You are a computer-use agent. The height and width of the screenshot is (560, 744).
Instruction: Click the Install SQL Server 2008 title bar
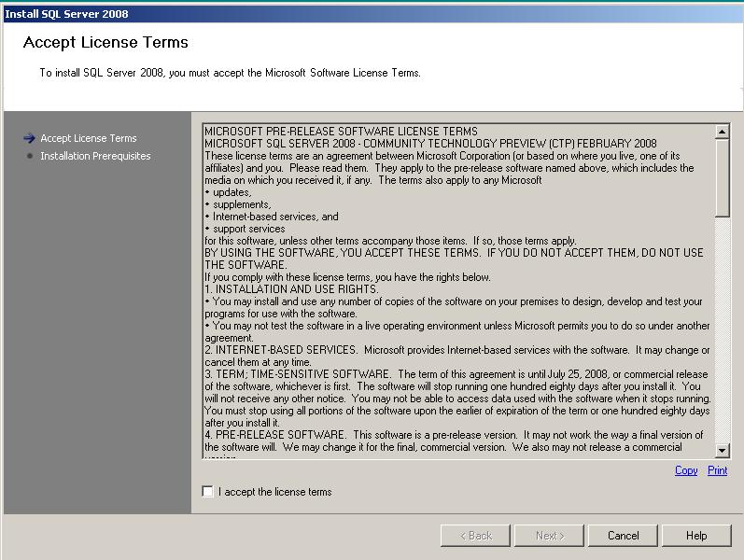point(372,14)
